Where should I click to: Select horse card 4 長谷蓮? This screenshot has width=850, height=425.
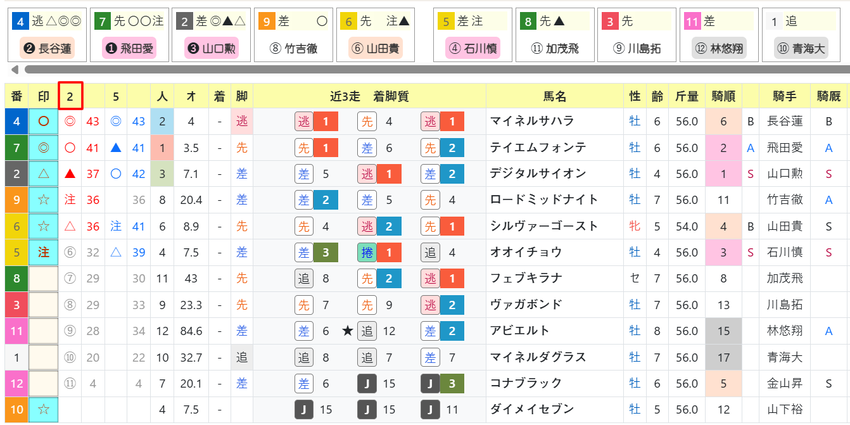pos(47,35)
